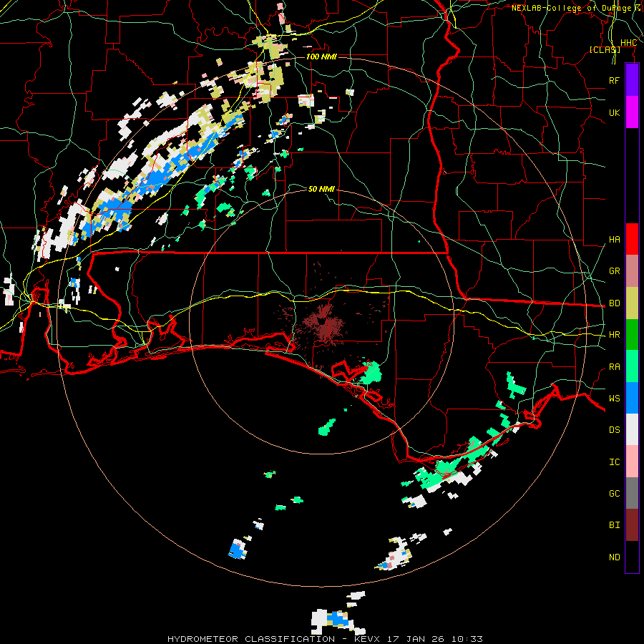The image size is (644, 644).
Task: Click the IC light pink legend swatch
Action: [x=632, y=462]
